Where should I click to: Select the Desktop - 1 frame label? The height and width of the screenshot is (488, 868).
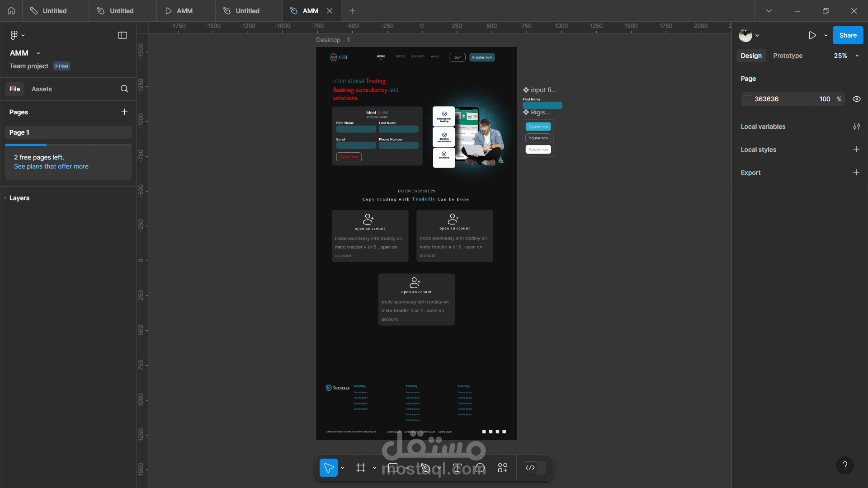333,40
